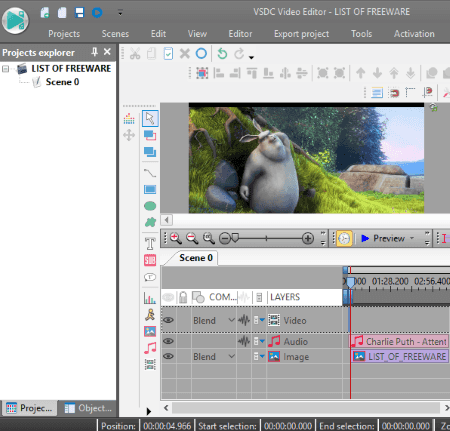Open the Activation menu
Image resolution: width=450 pixels, height=431 pixels.
pyautogui.click(x=414, y=34)
